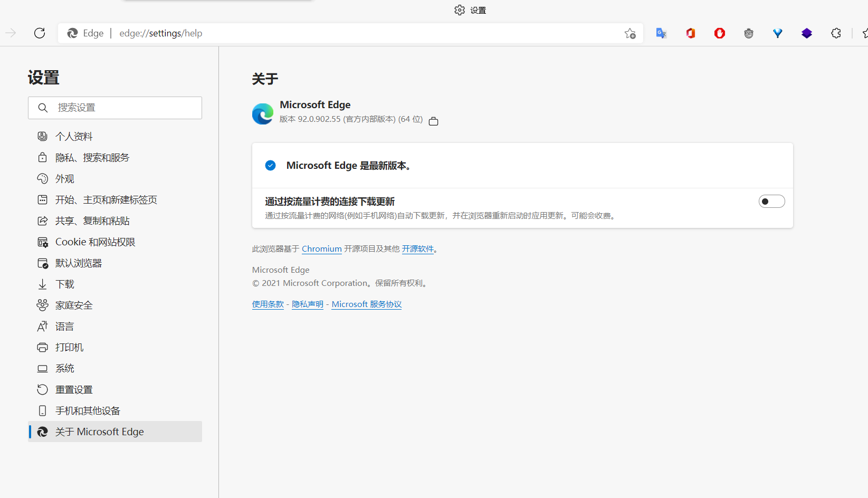Open 外观 settings section
The width and height of the screenshot is (868, 498).
pos(115,178)
